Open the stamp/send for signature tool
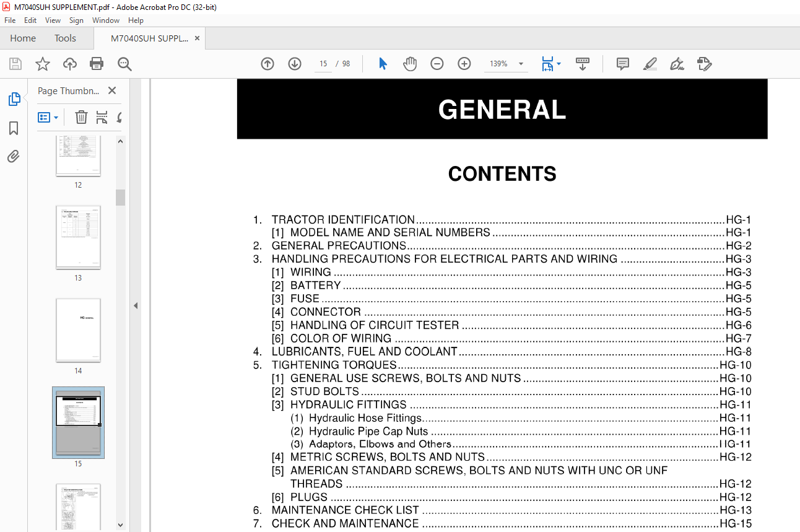 click(x=704, y=64)
